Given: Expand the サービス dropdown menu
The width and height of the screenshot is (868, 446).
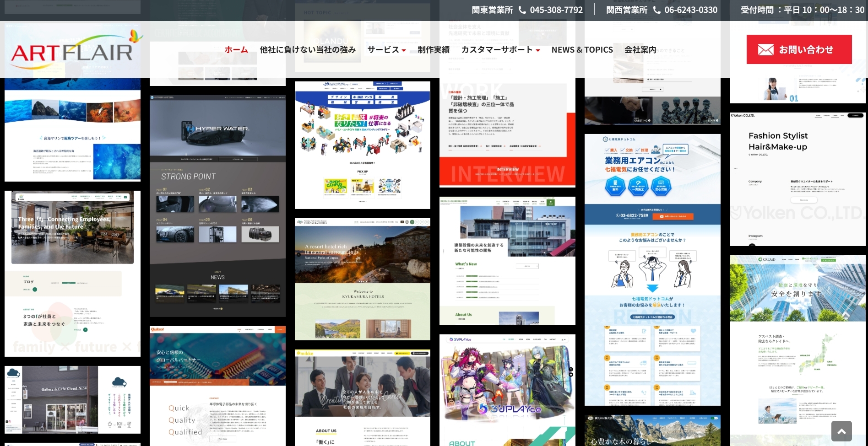Looking at the screenshot, I should pos(386,49).
